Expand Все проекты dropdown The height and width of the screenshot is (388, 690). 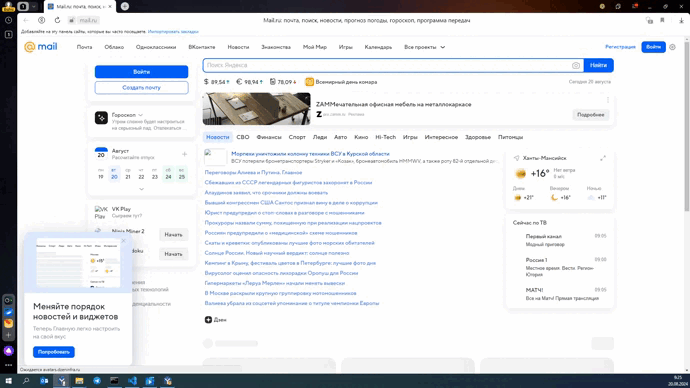[424, 47]
